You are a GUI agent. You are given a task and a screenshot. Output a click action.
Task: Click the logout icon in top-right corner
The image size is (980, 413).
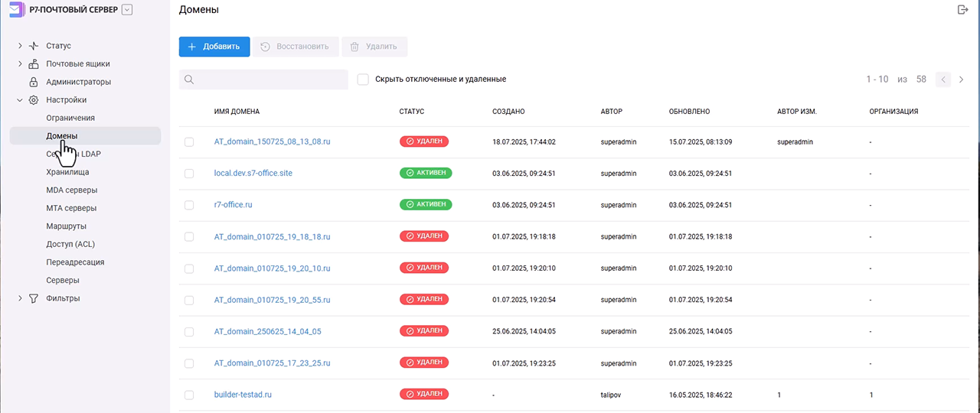(x=962, y=10)
